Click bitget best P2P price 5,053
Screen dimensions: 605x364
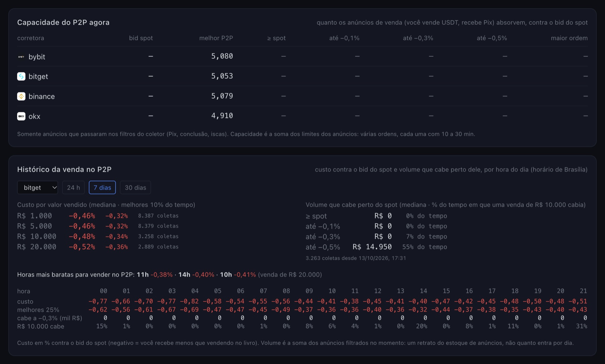coord(222,76)
